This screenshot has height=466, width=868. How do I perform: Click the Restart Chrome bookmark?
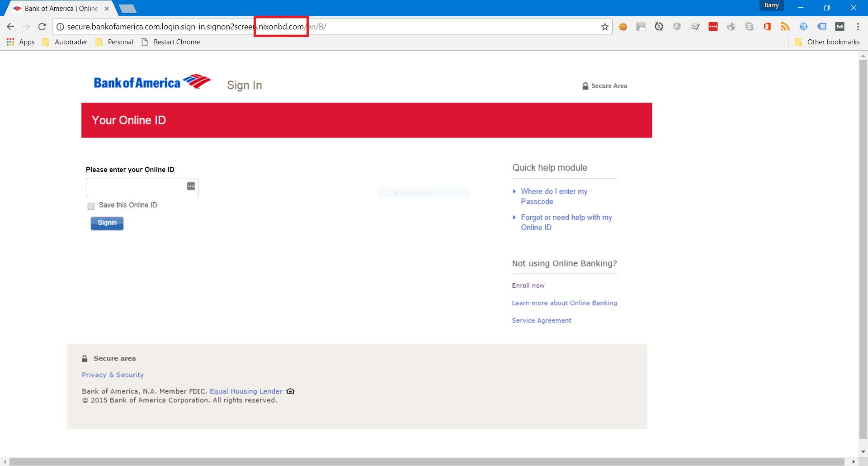171,42
